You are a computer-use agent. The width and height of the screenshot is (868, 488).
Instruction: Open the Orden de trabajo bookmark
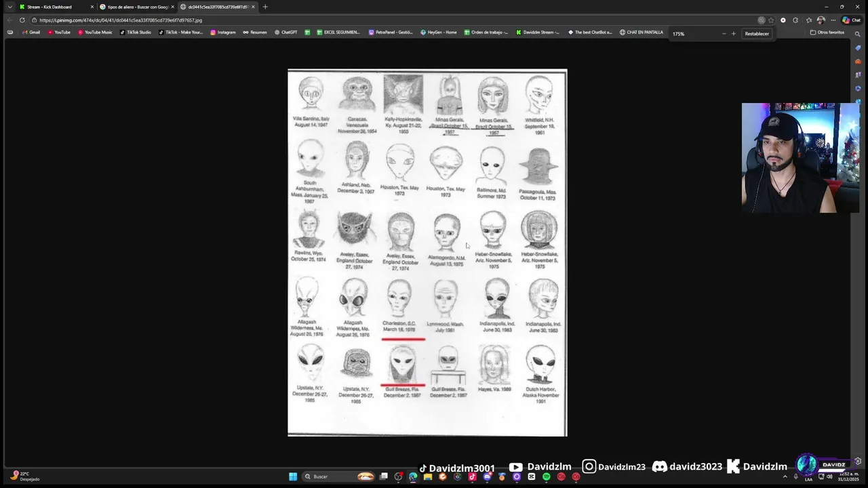click(x=486, y=33)
